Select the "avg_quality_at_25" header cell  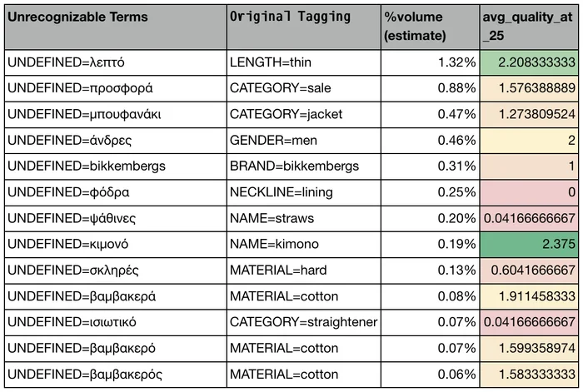tap(529, 27)
